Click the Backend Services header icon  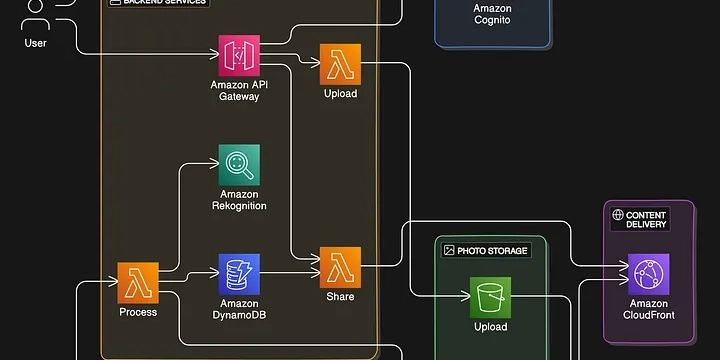point(115,2)
